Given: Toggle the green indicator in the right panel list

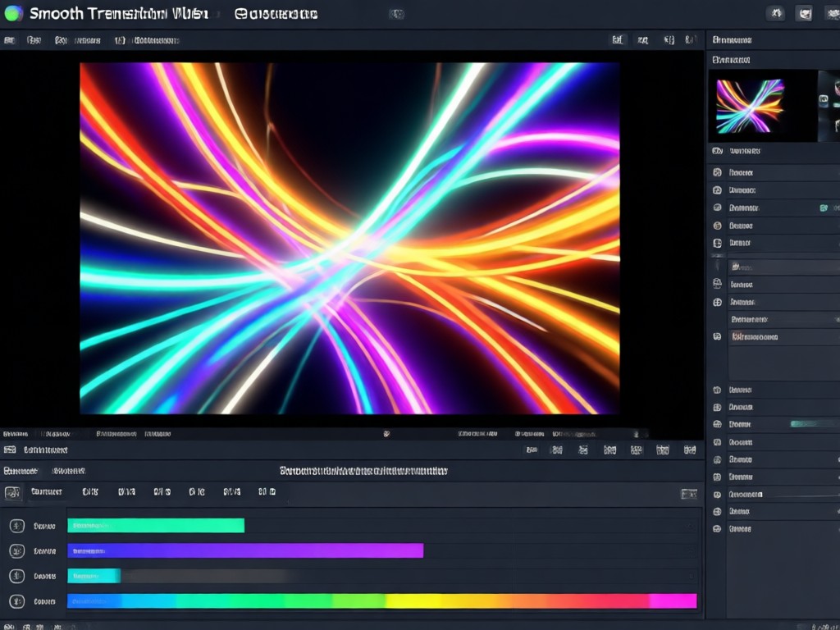Looking at the screenshot, I should tap(824, 208).
